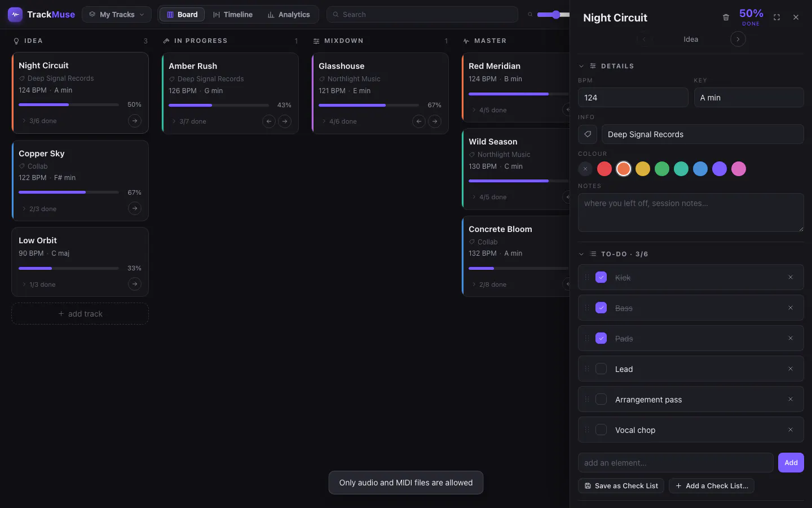Expand Amber Rush 3/7 done list

(x=189, y=121)
